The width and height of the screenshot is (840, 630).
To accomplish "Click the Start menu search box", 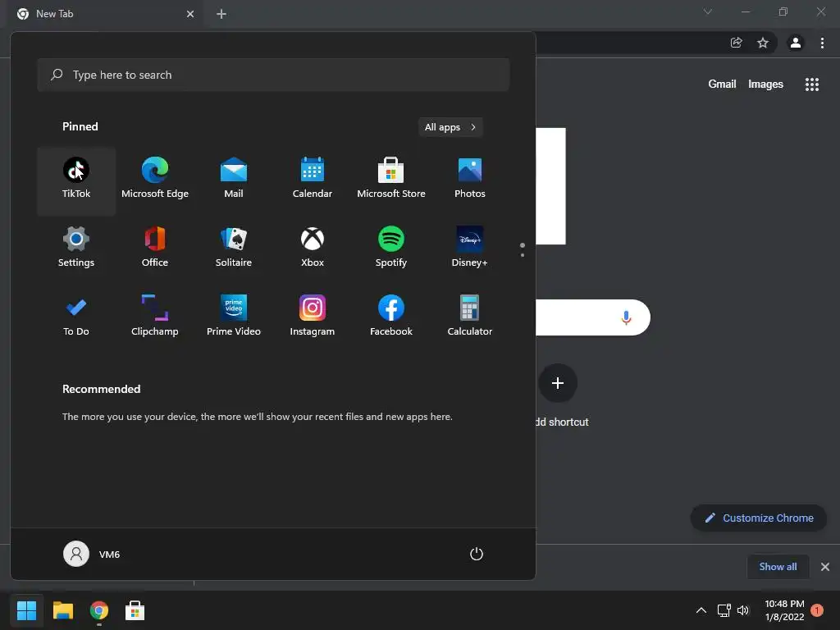I will (x=273, y=75).
